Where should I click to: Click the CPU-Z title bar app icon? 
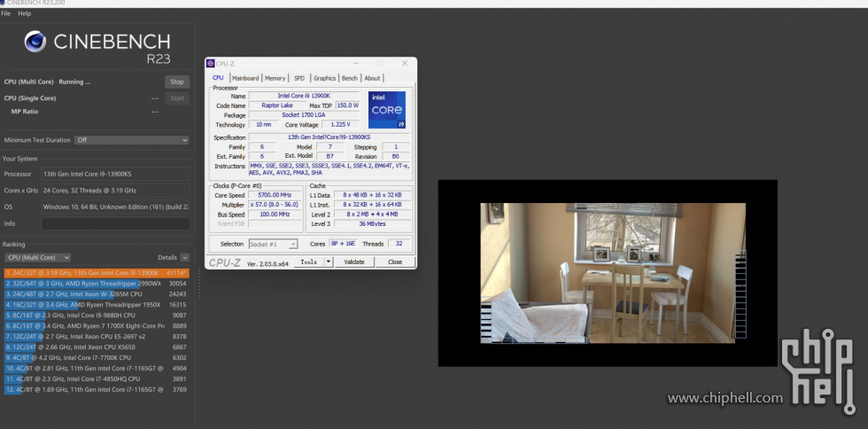[x=211, y=64]
